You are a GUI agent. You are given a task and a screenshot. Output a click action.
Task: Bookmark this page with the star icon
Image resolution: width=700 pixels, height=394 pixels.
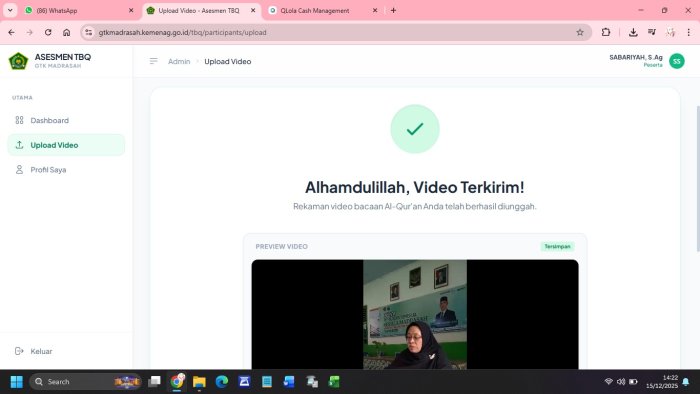point(580,32)
